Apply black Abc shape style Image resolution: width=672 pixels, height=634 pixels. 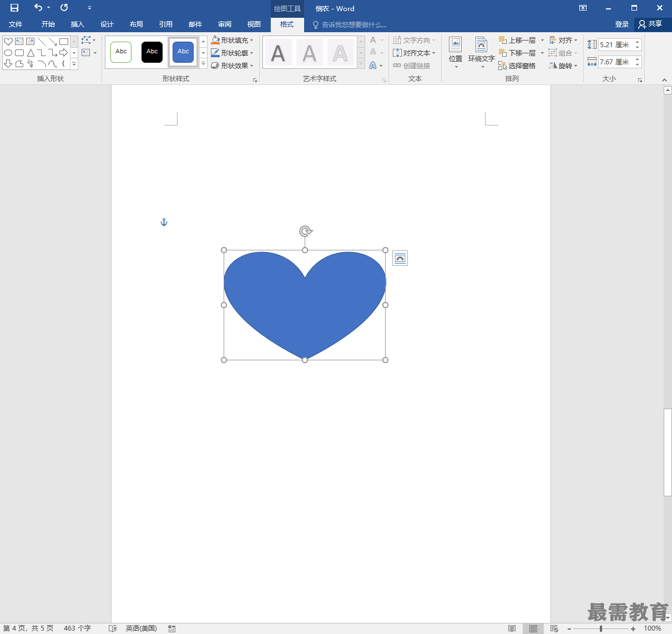click(152, 52)
